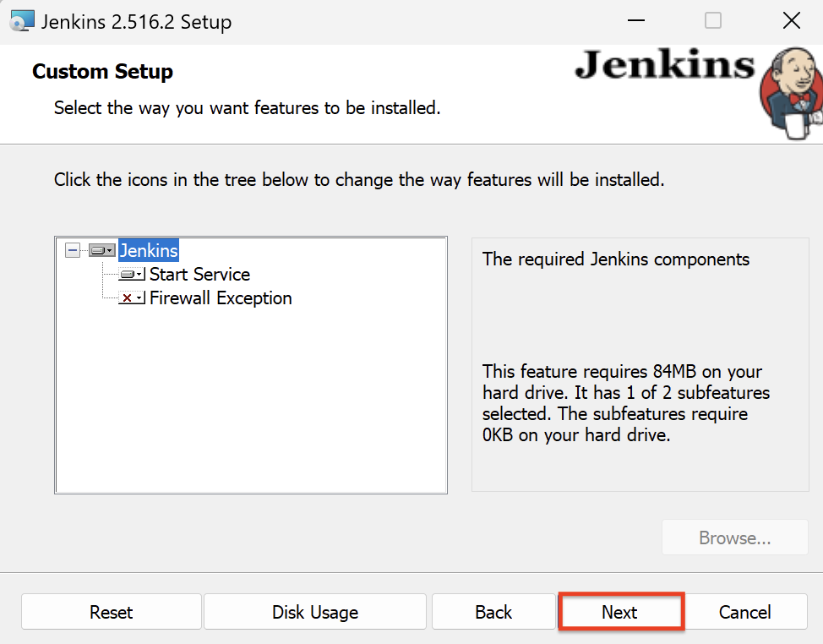Open the feature state dropdown for Jenkins
The image size is (823, 644).
pos(111,250)
